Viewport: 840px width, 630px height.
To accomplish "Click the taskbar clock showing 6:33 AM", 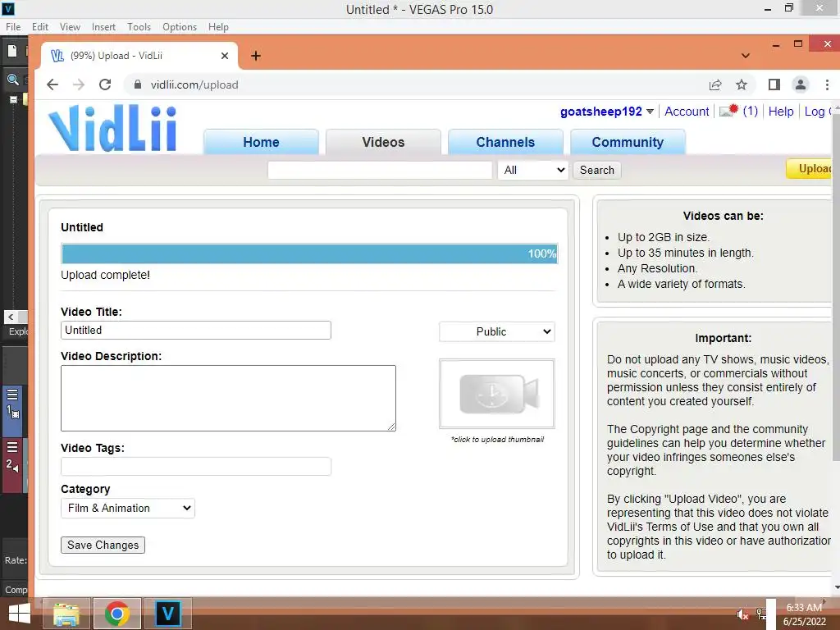I will 804,614.
